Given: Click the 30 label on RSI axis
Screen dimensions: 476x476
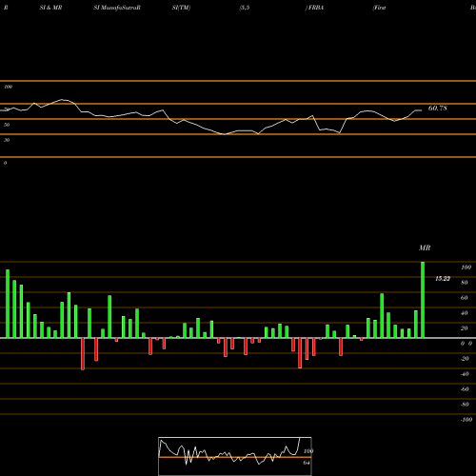Looking at the screenshot, I should coord(7,140).
